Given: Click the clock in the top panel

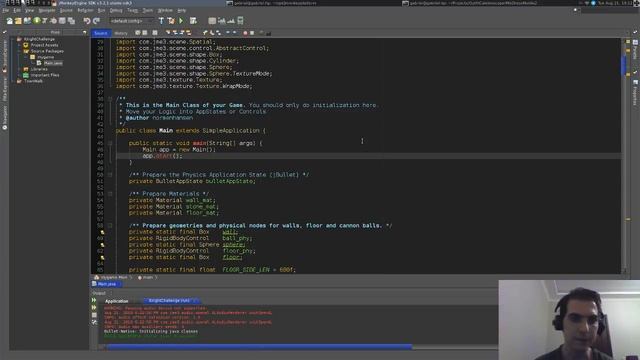Looking at the screenshot, I should (616, 3).
